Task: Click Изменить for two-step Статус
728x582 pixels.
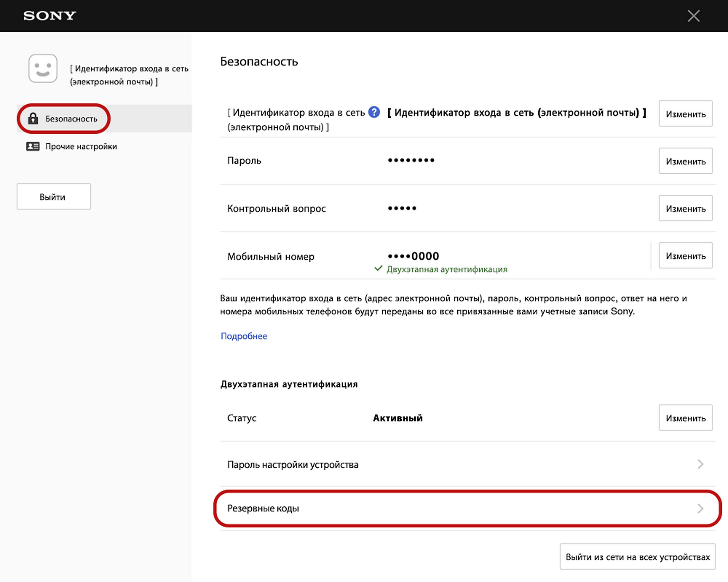Action: 686,418
